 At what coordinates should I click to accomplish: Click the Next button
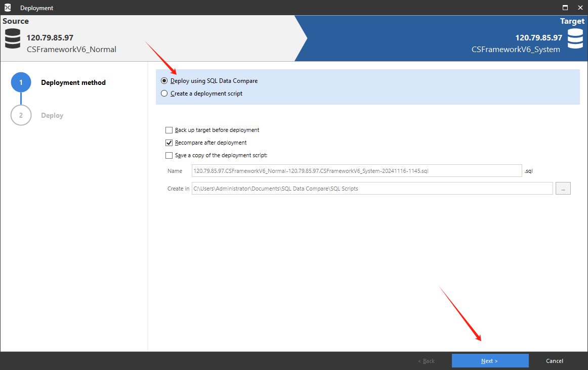tap(490, 360)
